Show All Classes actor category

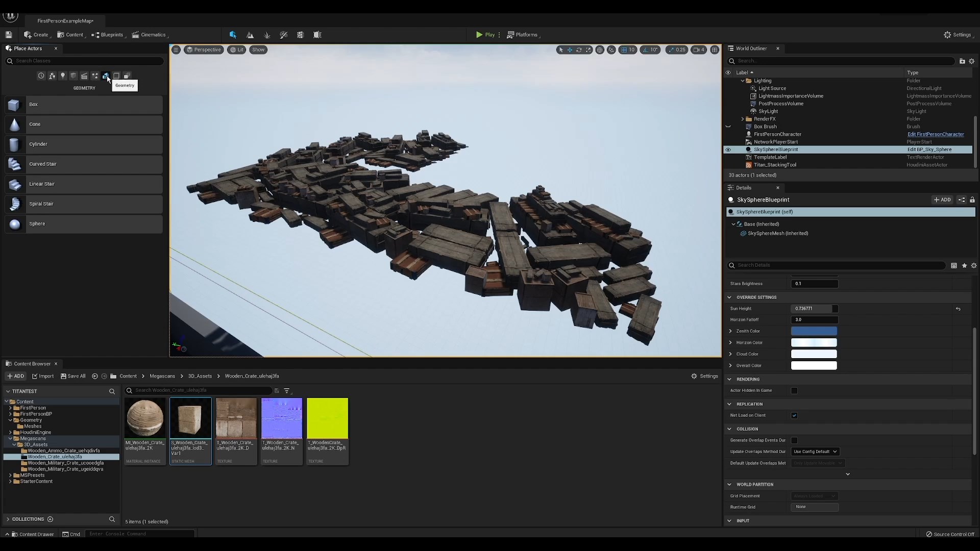(127, 76)
